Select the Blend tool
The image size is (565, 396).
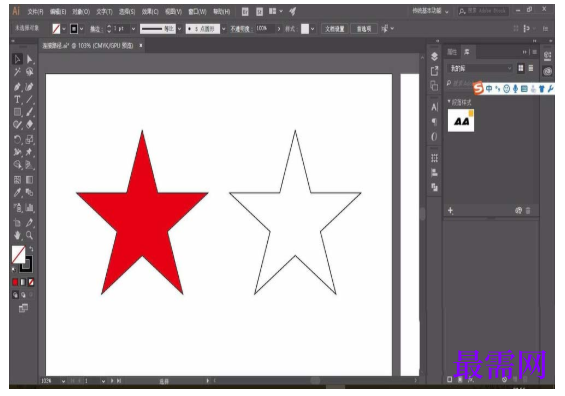[30, 193]
